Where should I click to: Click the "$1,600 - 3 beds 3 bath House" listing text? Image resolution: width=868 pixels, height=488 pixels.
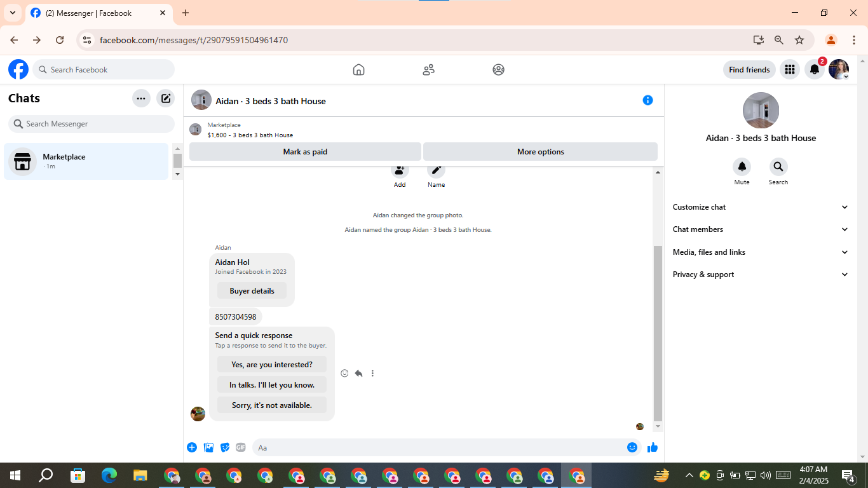[x=250, y=135]
